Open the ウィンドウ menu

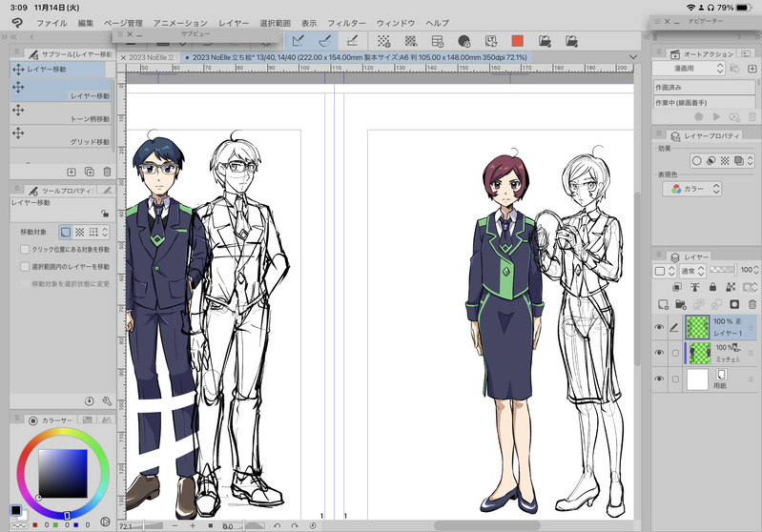(x=396, y=23)
